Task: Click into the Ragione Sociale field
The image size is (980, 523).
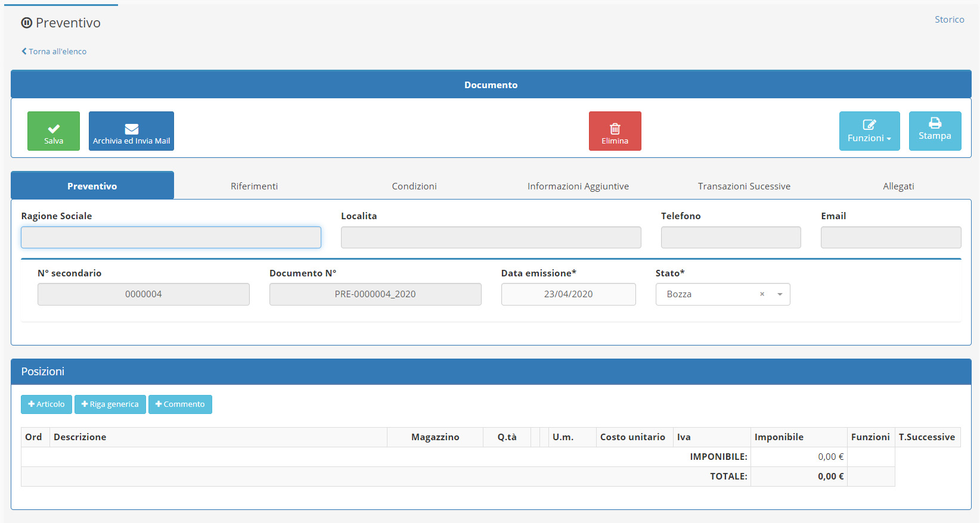Action: (171, 238)
